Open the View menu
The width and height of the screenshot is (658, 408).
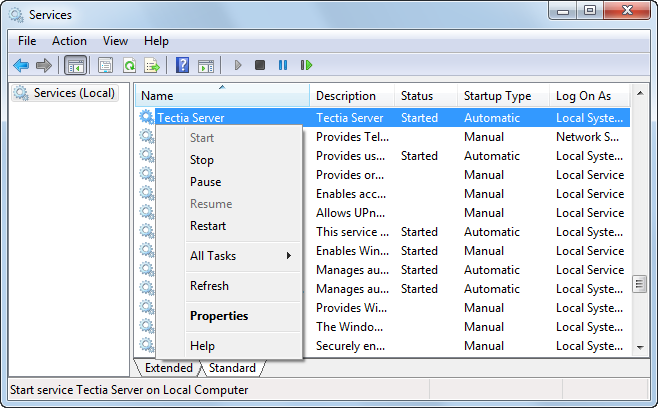coord(115,41)
